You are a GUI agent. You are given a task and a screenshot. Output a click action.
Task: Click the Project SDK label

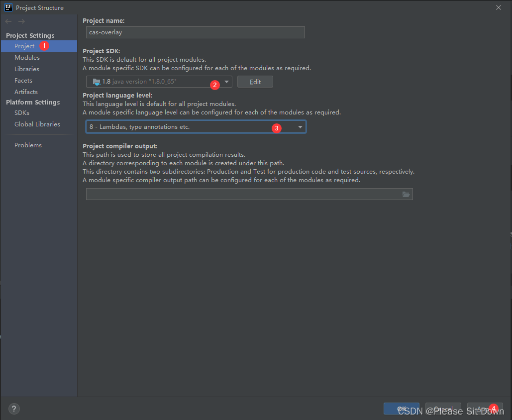click(x=101, y=51)
